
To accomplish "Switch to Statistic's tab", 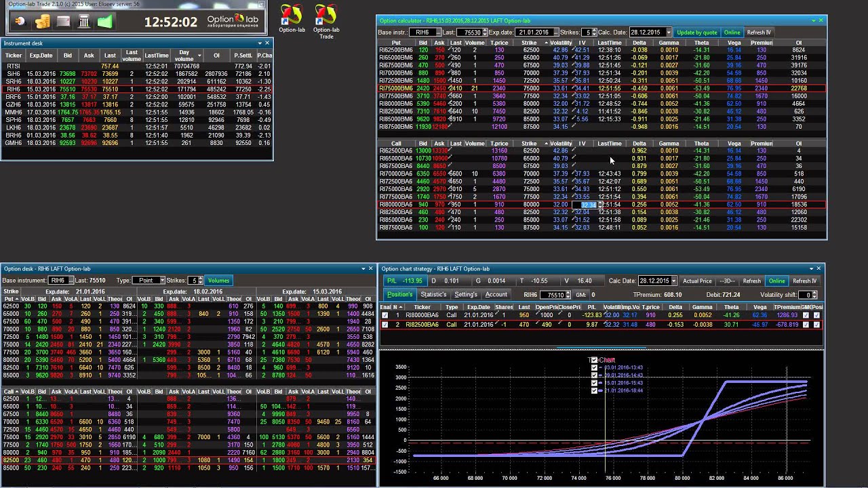I will (x=433, y=295).
